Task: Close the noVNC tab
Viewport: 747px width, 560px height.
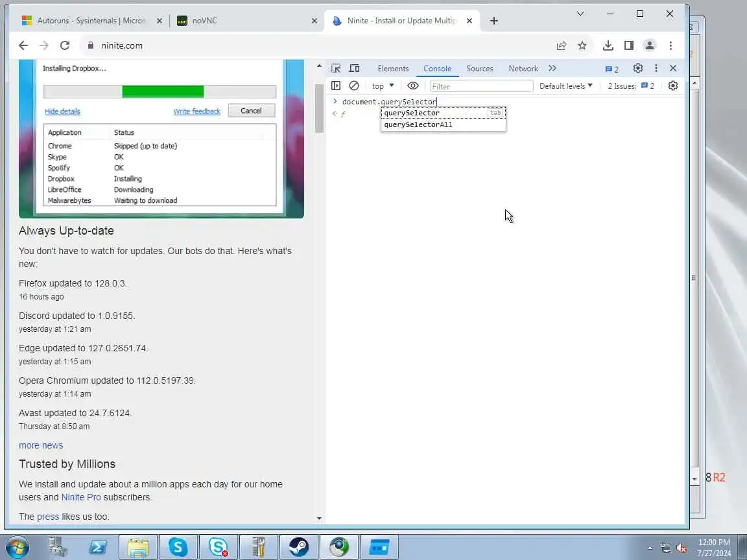Action: pos(314,21)
